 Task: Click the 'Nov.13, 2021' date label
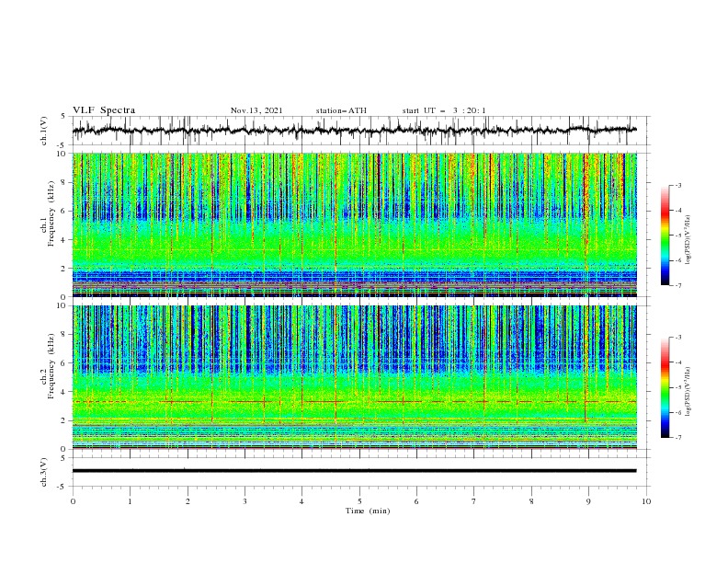click(256, 110)
